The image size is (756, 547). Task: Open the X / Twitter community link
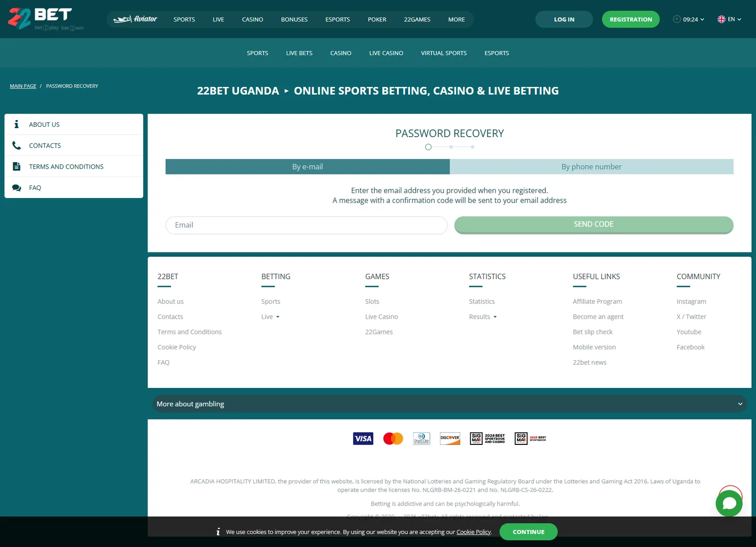(691, 317)
